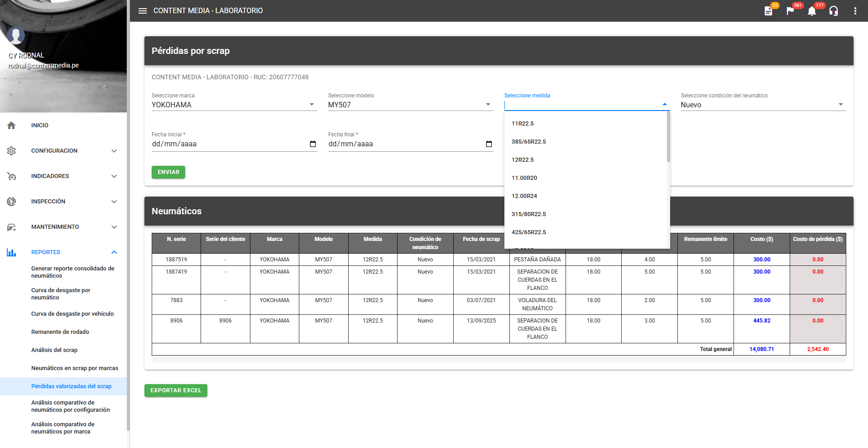This screenshot has height=448, width=868.
Task: Open the vertical three-dot options menu
Action: [855, 11]
